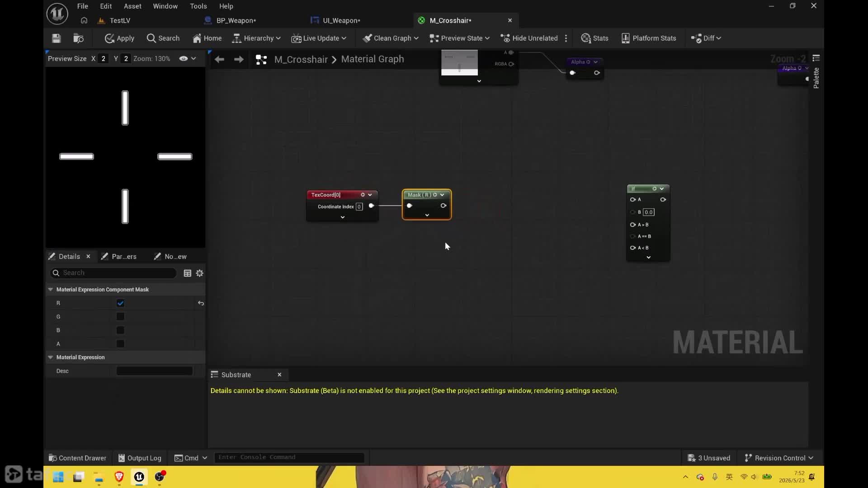This screenshot has width=868, height=488.
Task: Open the Help menu
Action: pyautogui.click(x=226, y=6)
